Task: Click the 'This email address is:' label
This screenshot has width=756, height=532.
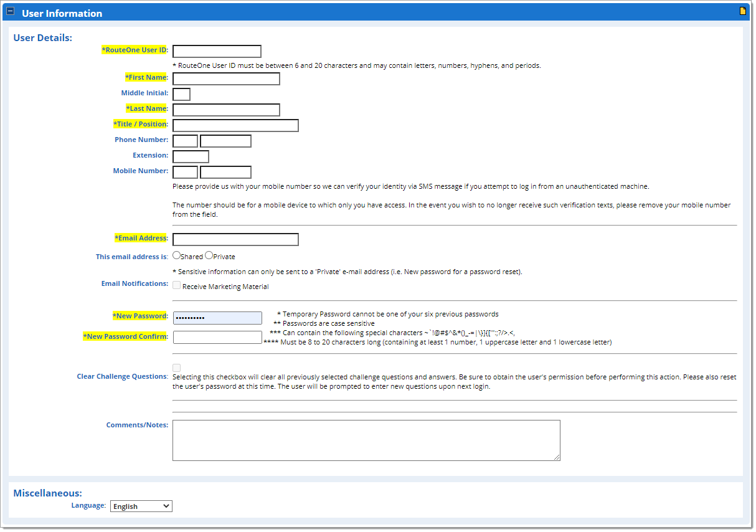Action: (132, 257)
